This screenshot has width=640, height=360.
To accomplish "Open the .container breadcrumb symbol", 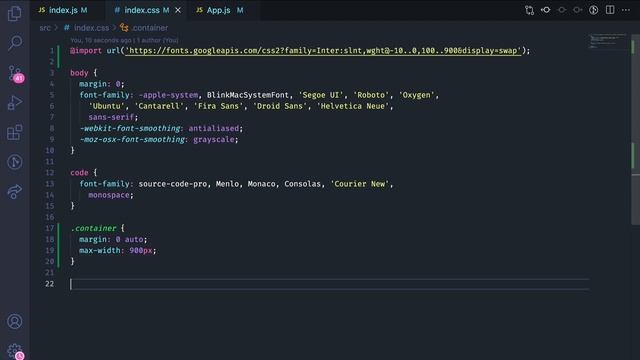I will click(149, 28).
